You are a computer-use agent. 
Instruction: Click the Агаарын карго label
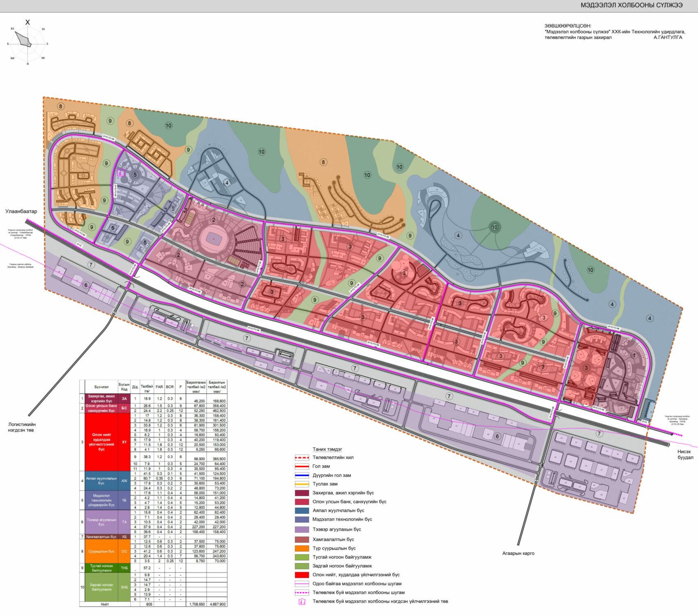(518, 553)
